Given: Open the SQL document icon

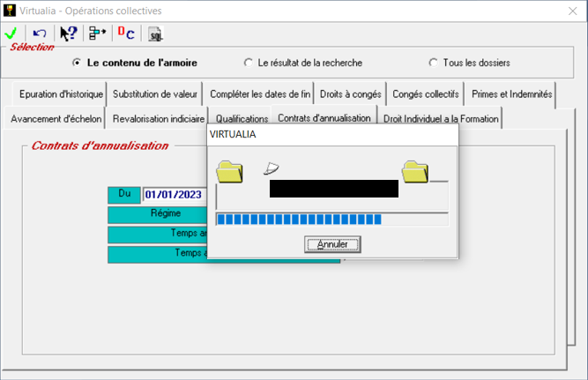Looking at the screenshot, I should pyautogui.click(x=155, y=34).
